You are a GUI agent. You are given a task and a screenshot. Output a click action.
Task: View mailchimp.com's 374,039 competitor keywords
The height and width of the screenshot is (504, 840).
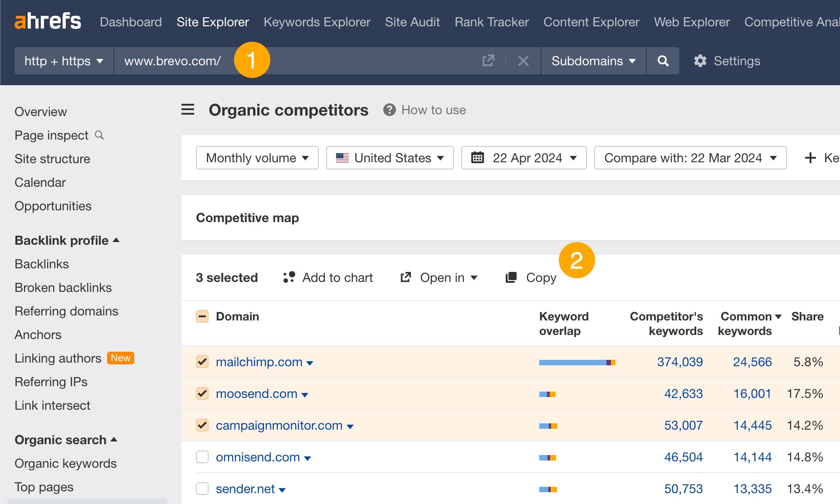(x=680, y=362)
